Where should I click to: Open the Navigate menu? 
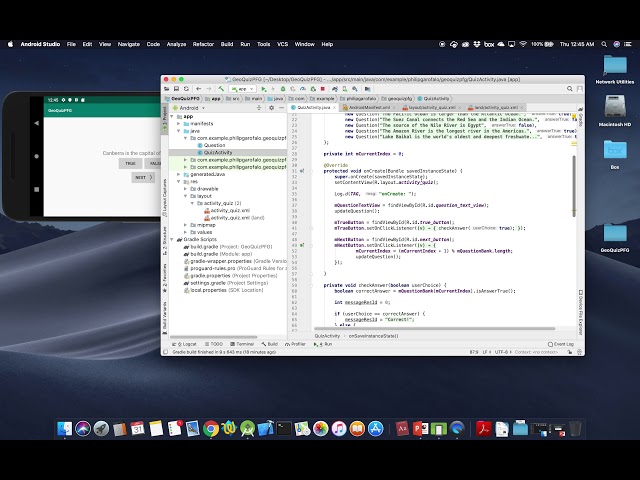(x=129, y=44)
